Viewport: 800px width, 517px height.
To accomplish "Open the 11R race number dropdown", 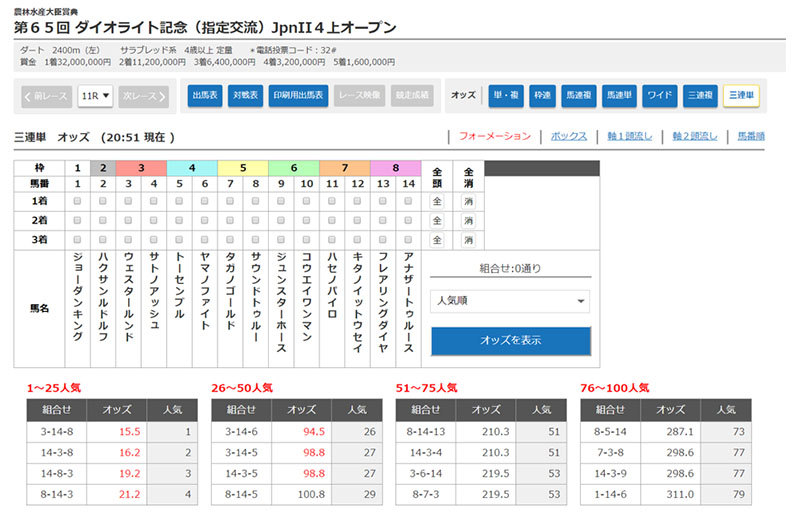I will 95,96.
